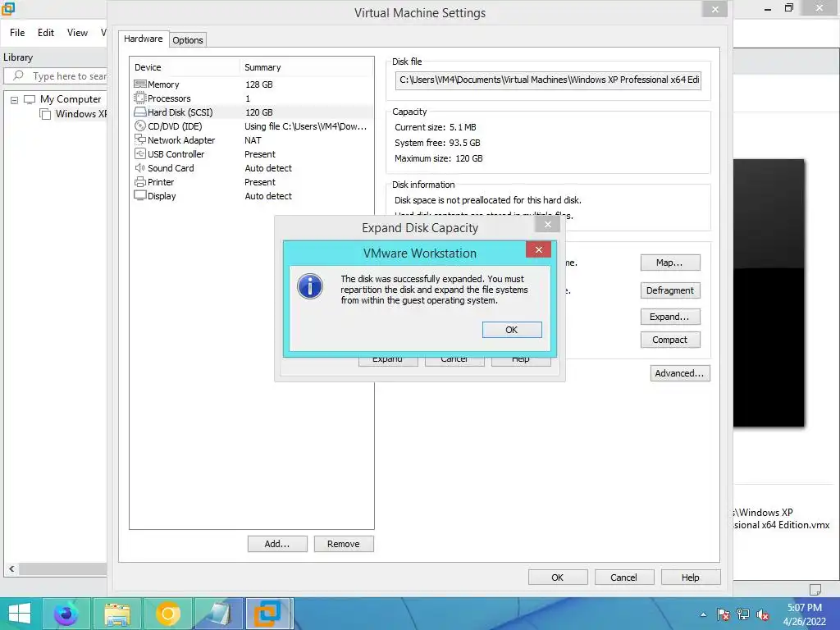Click the Library search magnifier icon
Screen dimensions: 840x630
click(18, 75)
